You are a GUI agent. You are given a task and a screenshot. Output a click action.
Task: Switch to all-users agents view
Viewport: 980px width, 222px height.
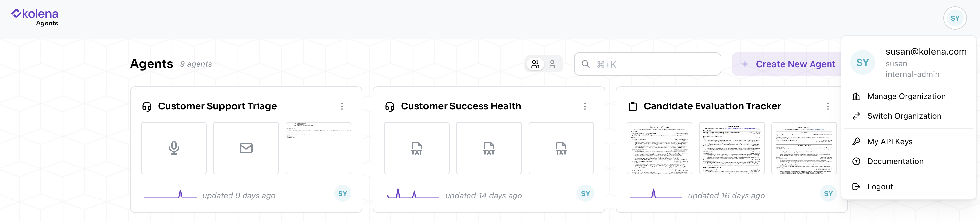coord(535,64)
